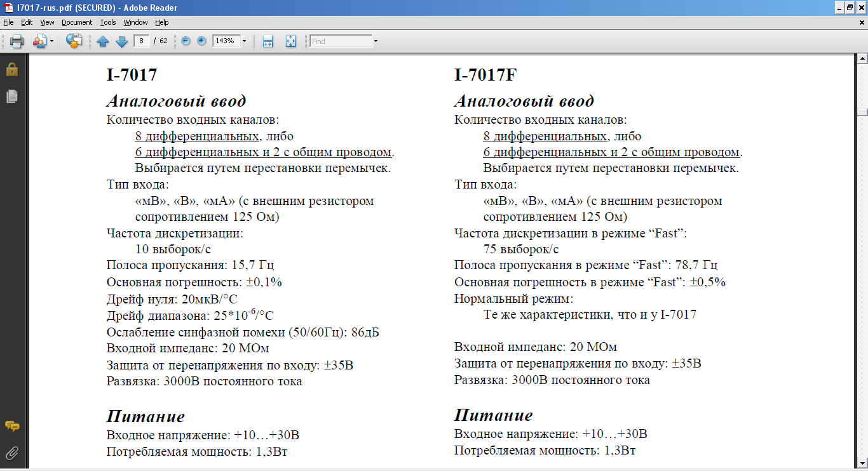Viewport: 868px width, 471px height.
Task: Click the heading "I-7017"
Action: pos(132,75)
